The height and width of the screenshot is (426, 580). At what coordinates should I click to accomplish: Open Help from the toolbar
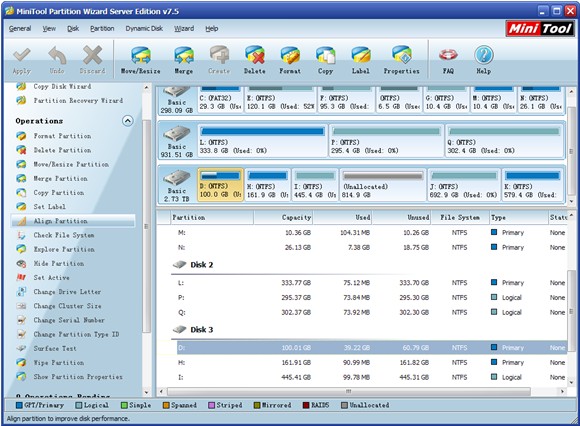483,60
